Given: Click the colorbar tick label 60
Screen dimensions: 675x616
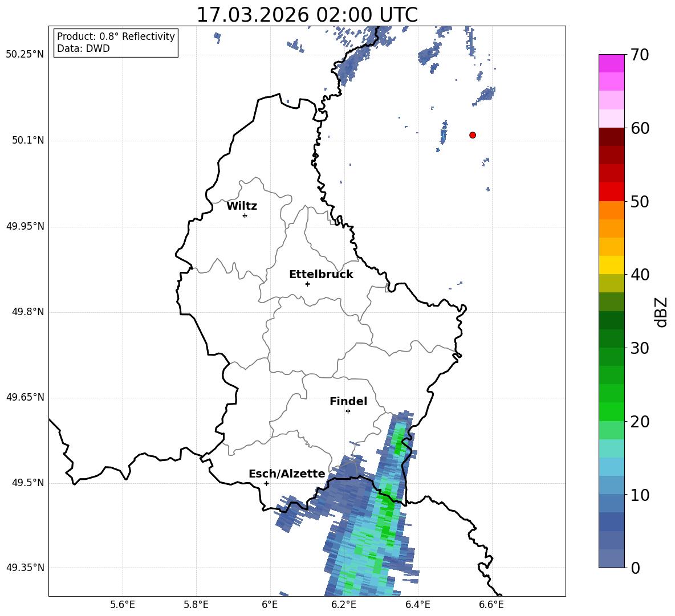Looking at the screenshot, I should tap(640, 128).
